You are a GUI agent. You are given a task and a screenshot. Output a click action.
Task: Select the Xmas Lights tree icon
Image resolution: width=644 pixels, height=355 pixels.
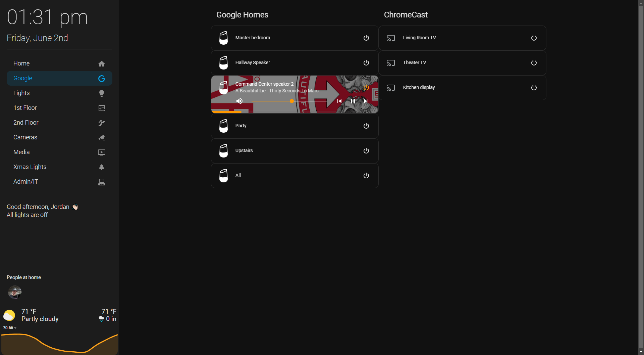[x=101, y=167]
